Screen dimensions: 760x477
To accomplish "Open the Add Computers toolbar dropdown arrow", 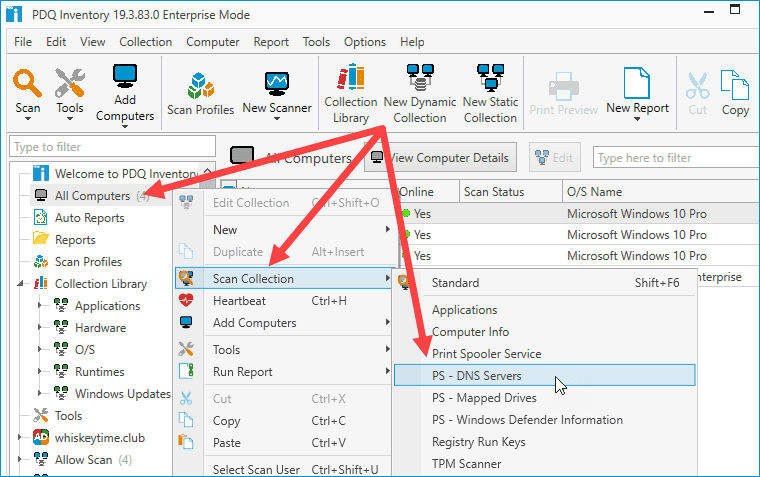I will (x=125, y=127).
